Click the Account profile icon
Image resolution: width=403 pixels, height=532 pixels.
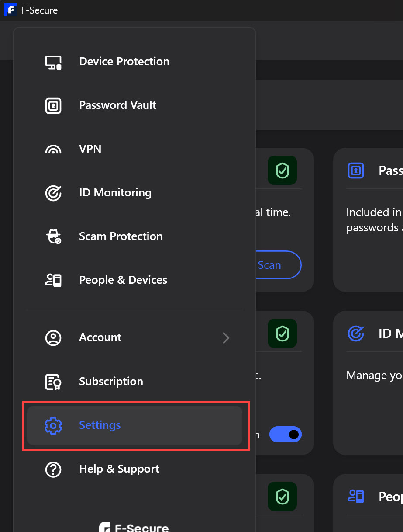pos(53,338)
